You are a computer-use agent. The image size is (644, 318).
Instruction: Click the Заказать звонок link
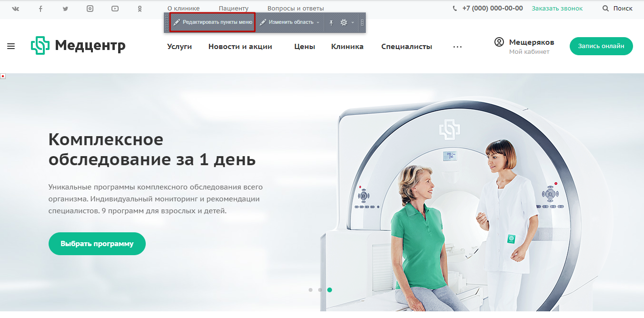tap(557, 9)
